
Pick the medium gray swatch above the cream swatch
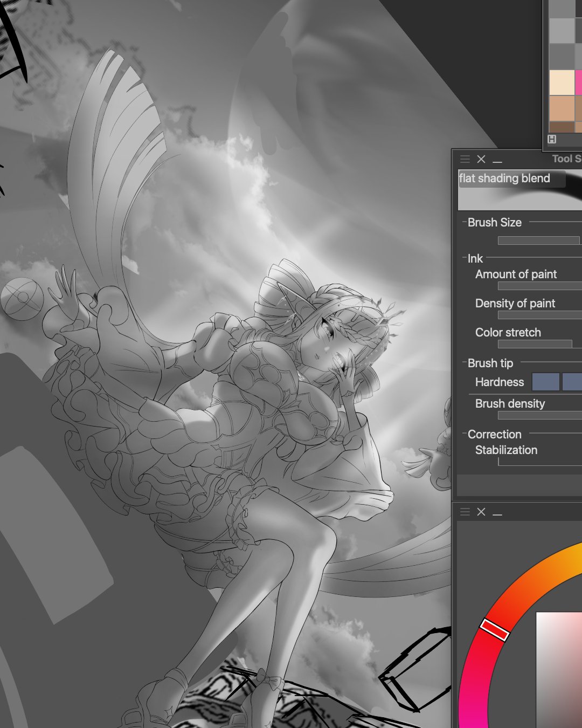[562, 57]
